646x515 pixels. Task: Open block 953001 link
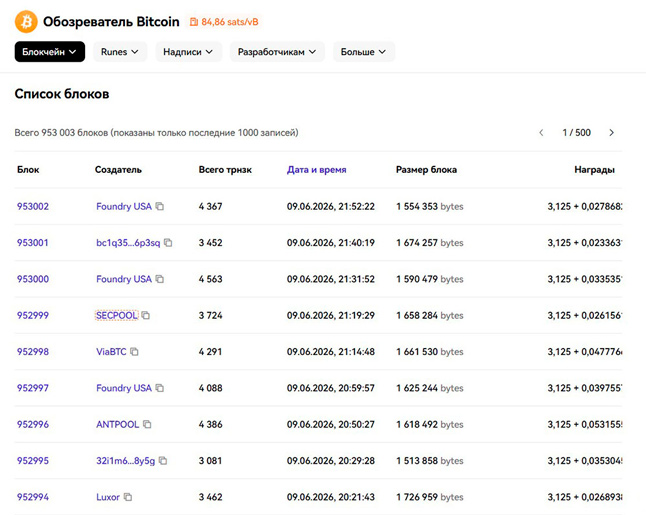click(x=33, y=243)
